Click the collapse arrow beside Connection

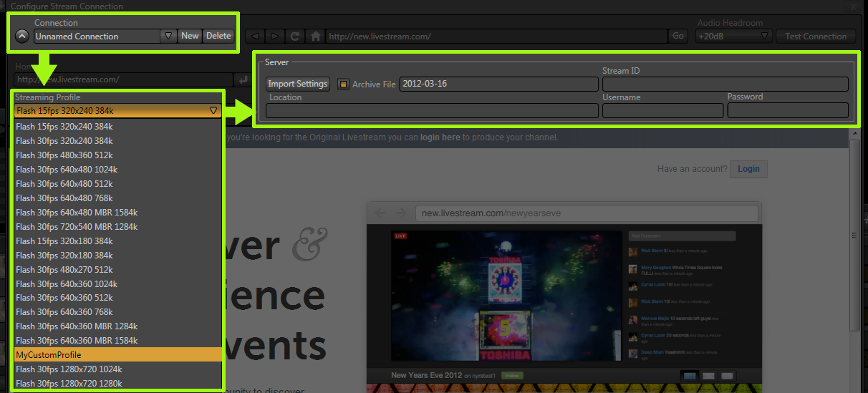tap(22, 36)
